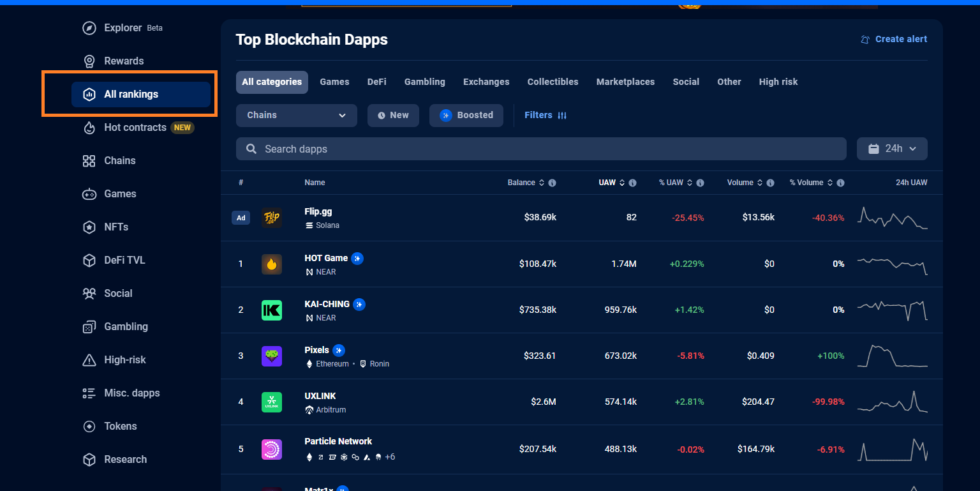Click the Rewards medal icon

(x=89, y=61)
